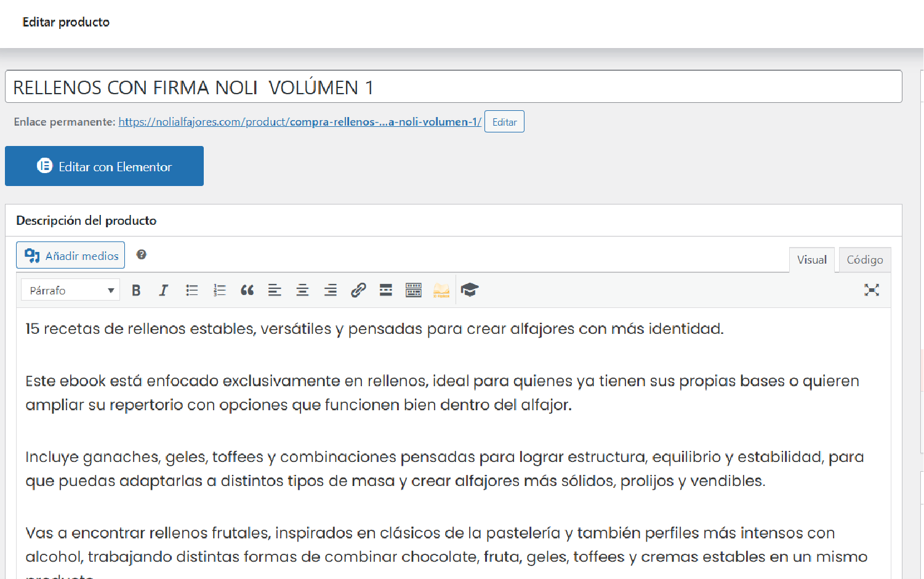Toggle the toolbar kitchen sink

point(414,290)
